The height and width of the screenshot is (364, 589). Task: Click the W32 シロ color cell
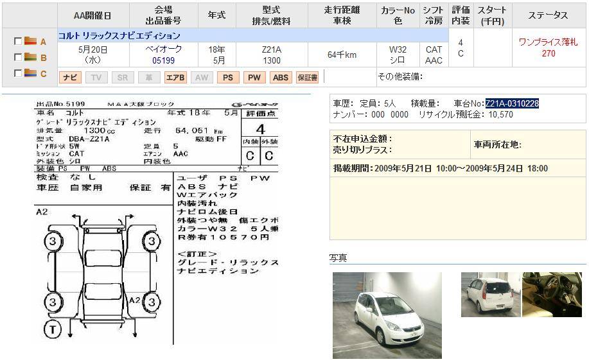[x=398, y=55]
